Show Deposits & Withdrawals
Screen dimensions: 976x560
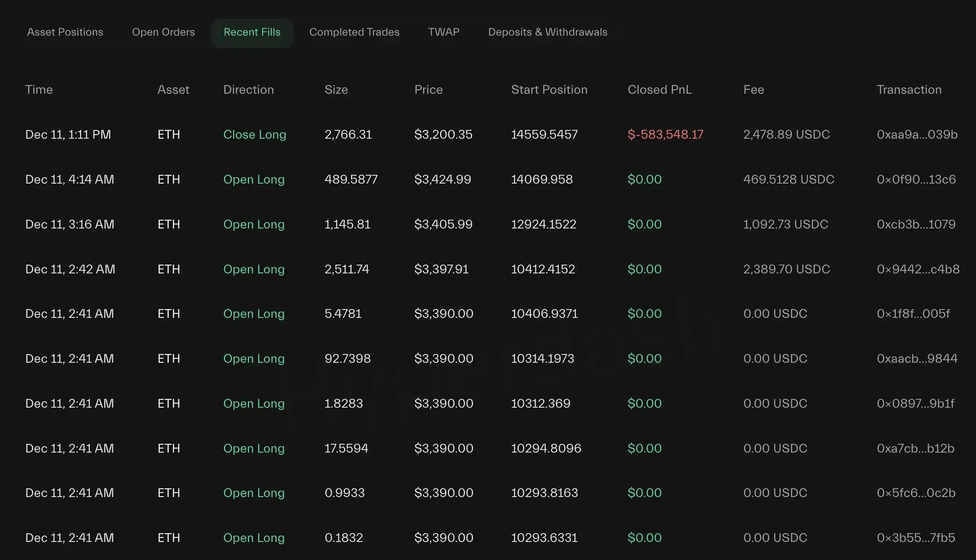point(547,32)
